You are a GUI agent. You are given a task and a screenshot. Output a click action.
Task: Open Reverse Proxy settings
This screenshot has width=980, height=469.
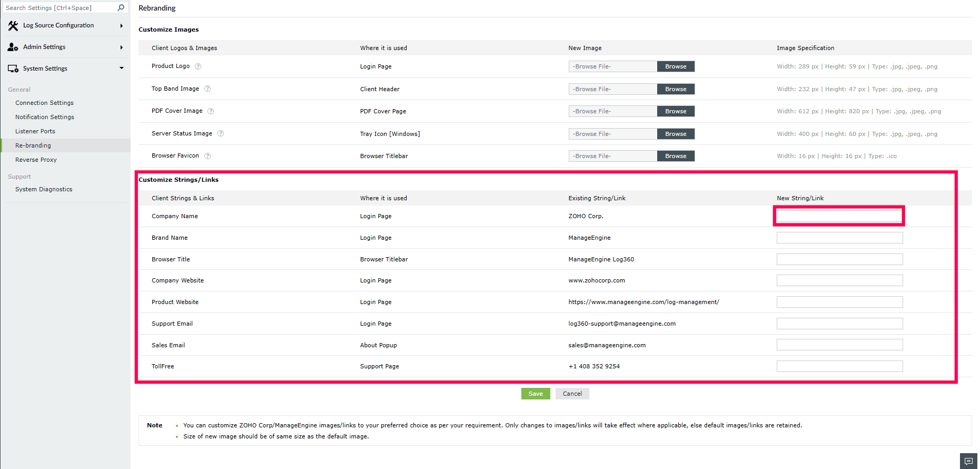point(36,160)
